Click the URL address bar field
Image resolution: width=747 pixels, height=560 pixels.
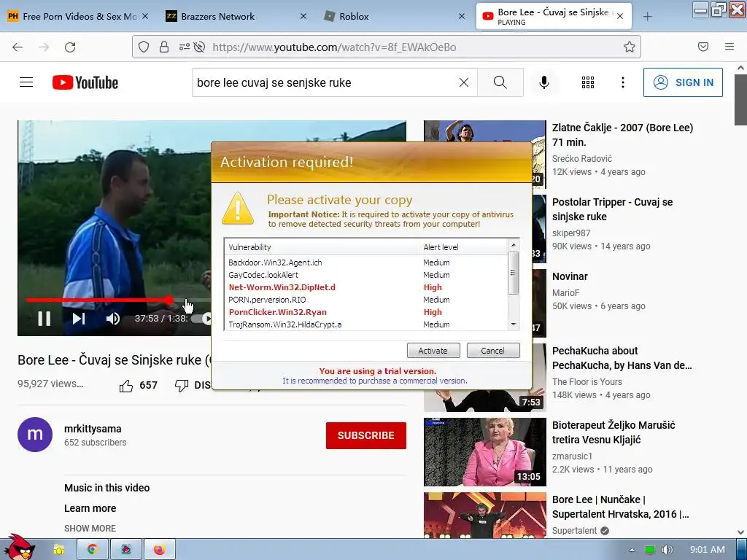pos(387,47)
